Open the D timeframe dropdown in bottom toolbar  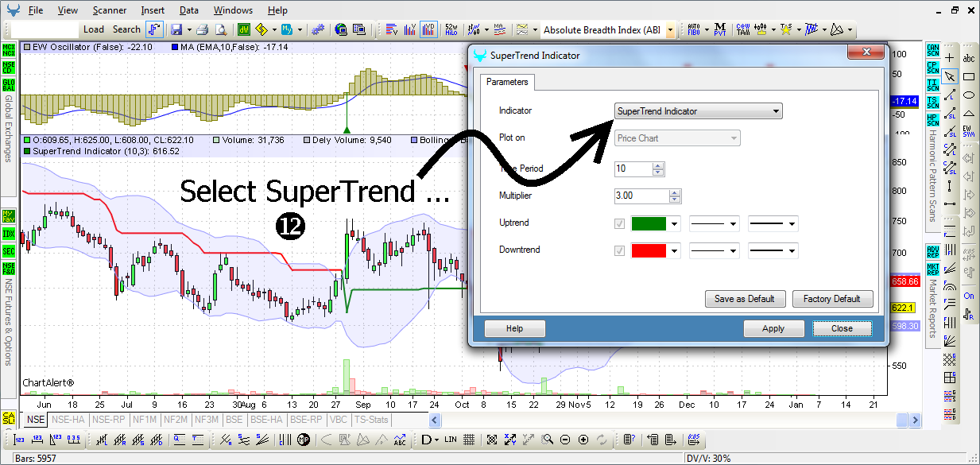tap(436, 440)
